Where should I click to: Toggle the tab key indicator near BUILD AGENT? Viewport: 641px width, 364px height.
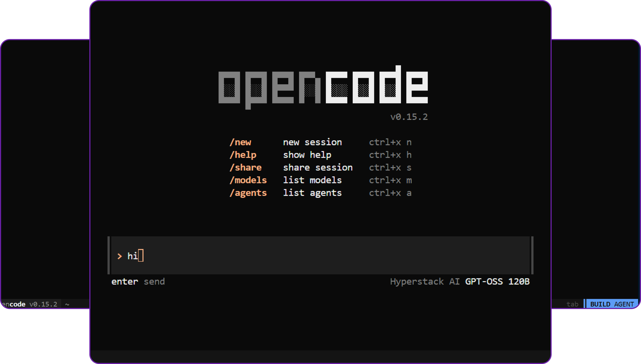point(572,304)
